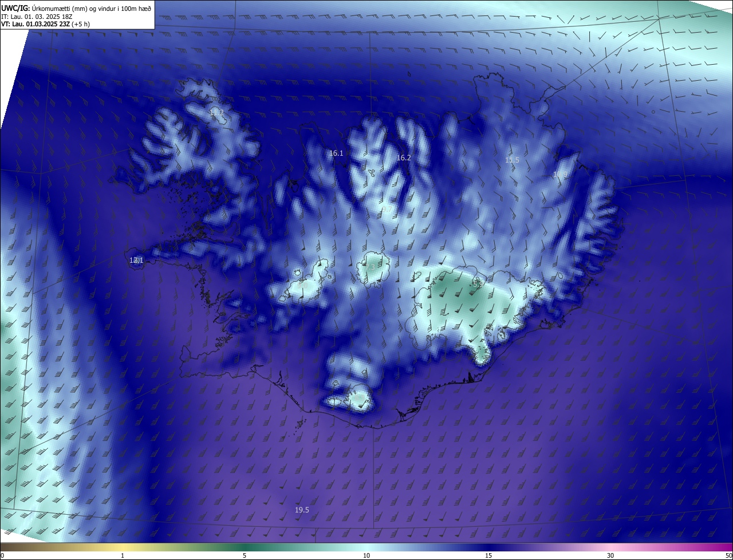The height and width of the screenshot is (560, 733).
Task: Click the 'VT: Lau. 01.03.2025 23Z (+5 h)' line
Action: [x=45, y=24]
